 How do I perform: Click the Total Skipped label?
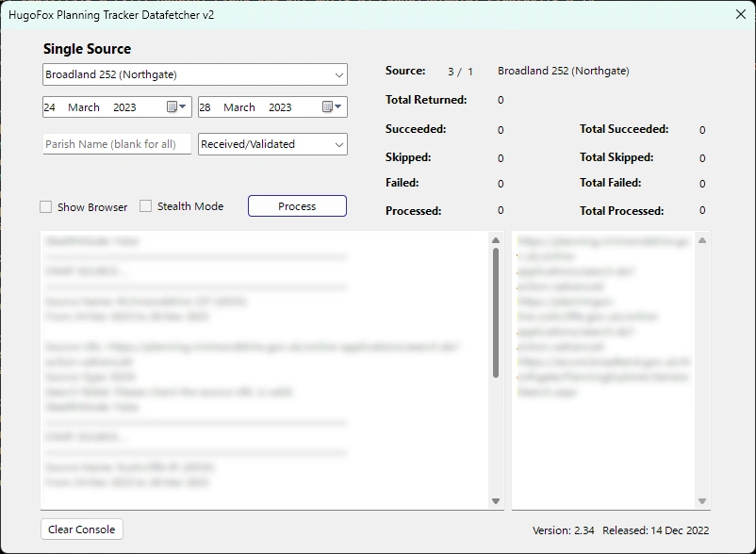(616, 157)
